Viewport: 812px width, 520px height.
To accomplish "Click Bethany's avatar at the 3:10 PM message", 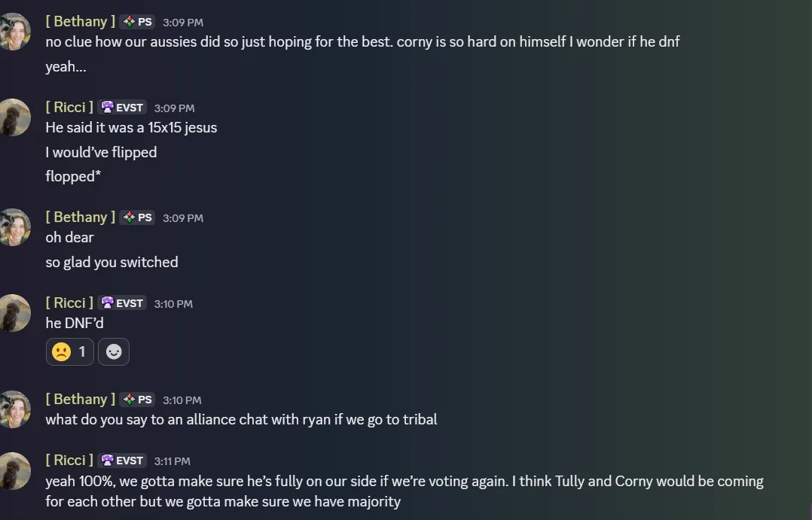I will click(14, 409).
